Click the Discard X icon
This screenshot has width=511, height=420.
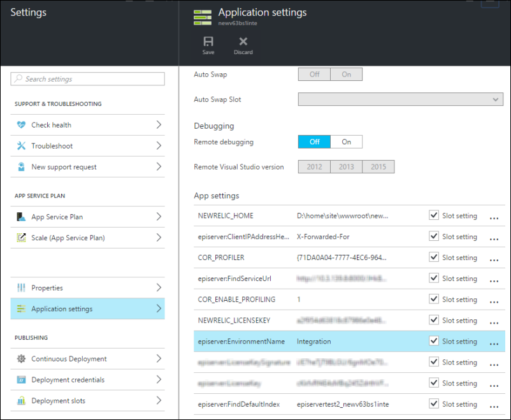point(243,41)
